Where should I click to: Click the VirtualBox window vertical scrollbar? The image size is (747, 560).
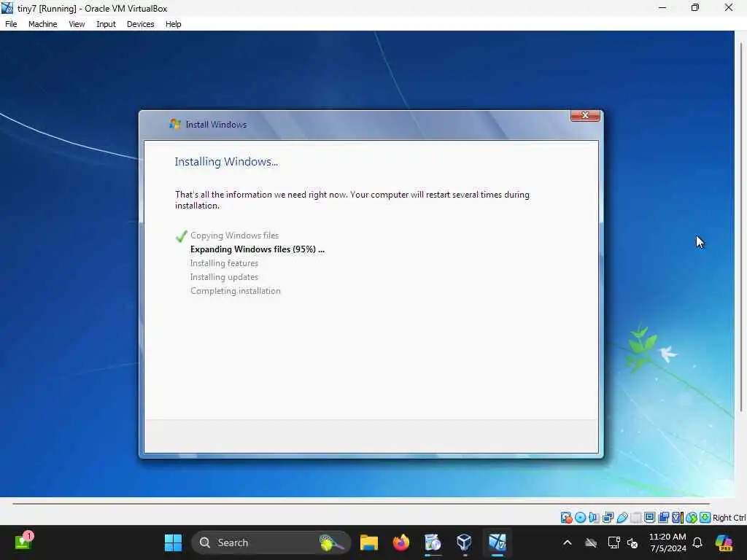pos(741,226)
